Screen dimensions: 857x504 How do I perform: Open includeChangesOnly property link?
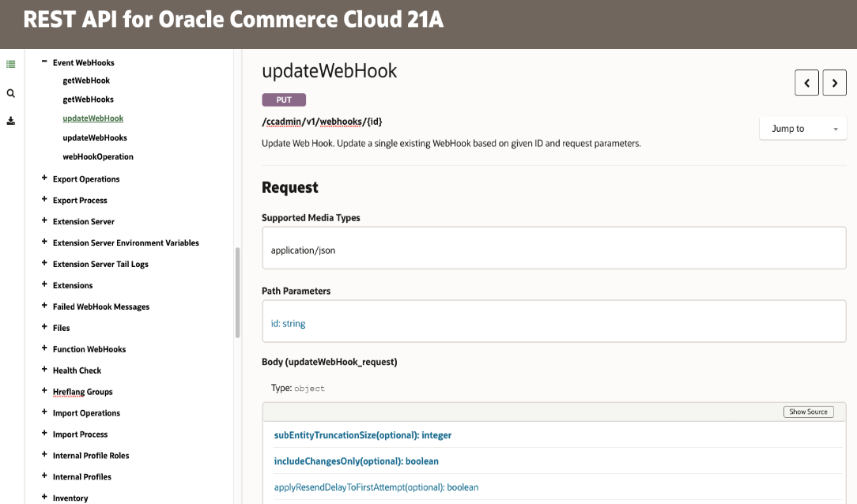356,461
